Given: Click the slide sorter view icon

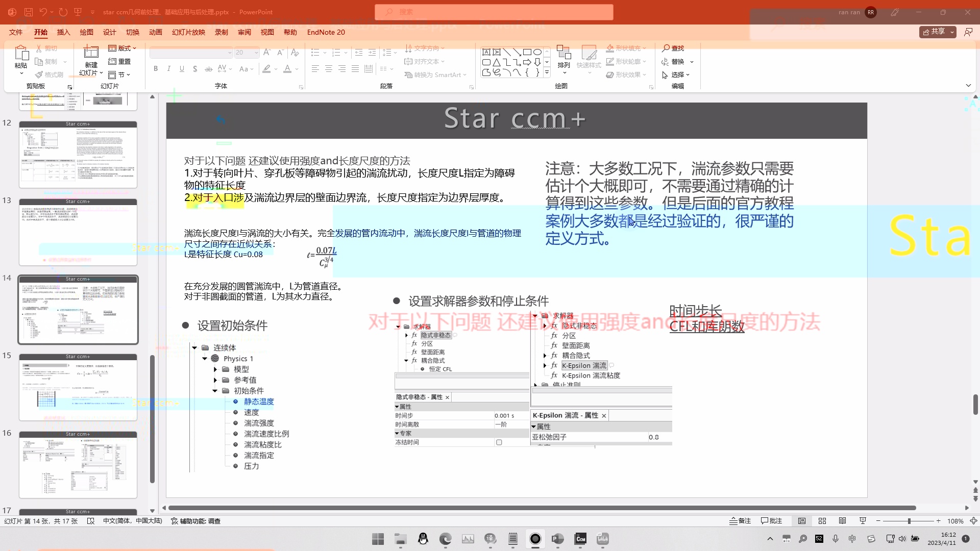Looking at the screenshot, I should tap(822, 521).
